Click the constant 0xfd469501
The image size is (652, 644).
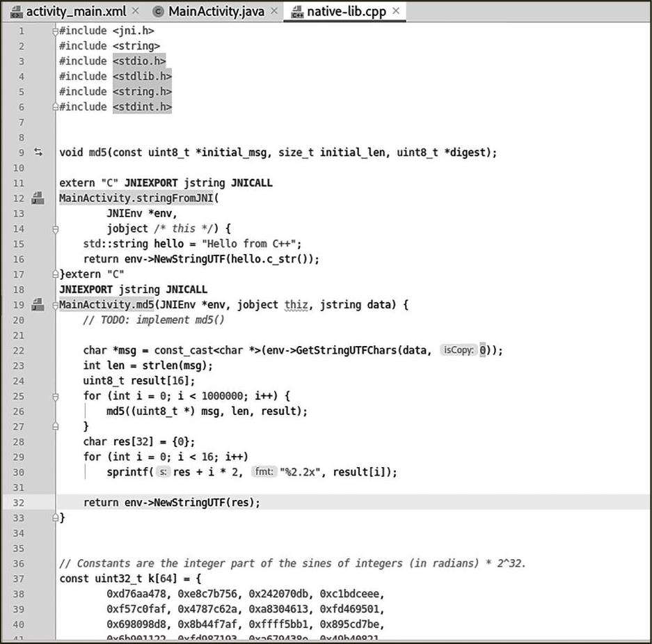(349, 609)
